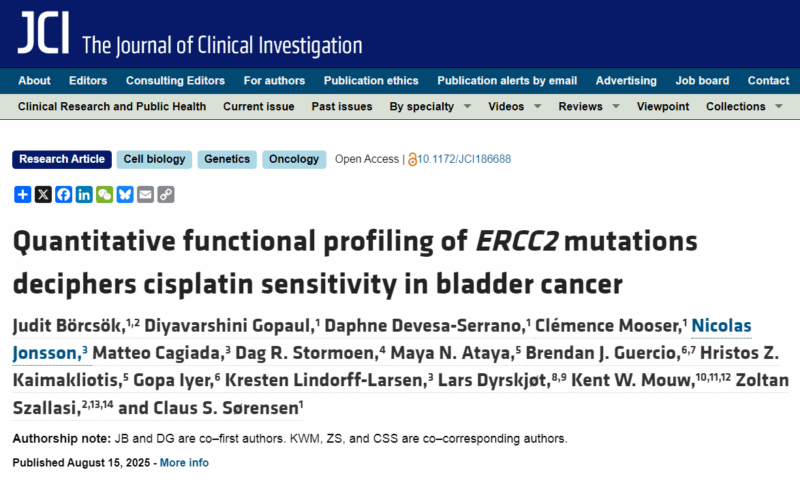Image resolution: width=800 pixels, height=489 pixels.
Task: Copy link using chain icon
Action: click(x=165, y=194)
